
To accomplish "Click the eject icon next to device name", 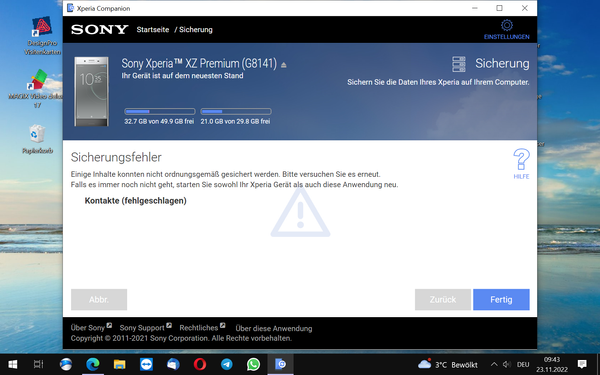I will [284, 65].
